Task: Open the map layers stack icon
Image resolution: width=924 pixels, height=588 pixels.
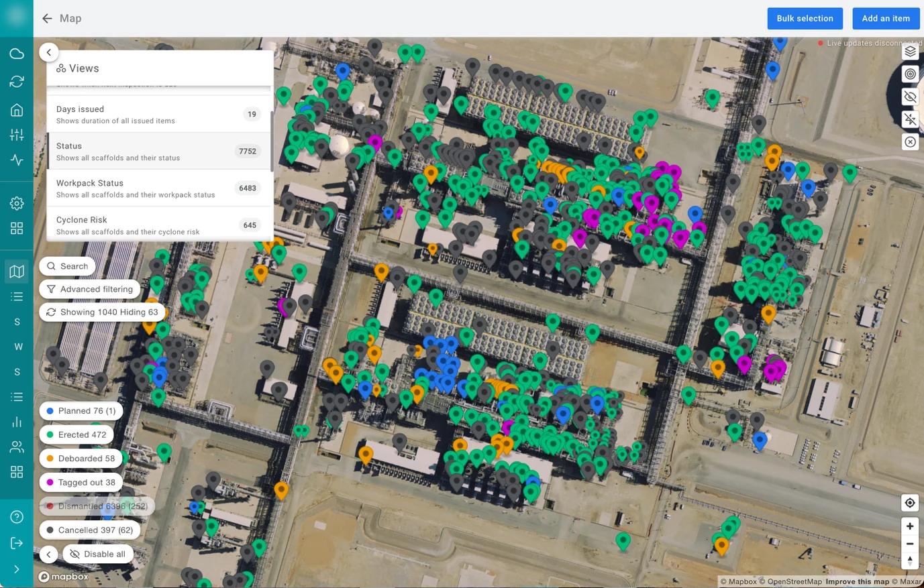Action: click(910, 52)
